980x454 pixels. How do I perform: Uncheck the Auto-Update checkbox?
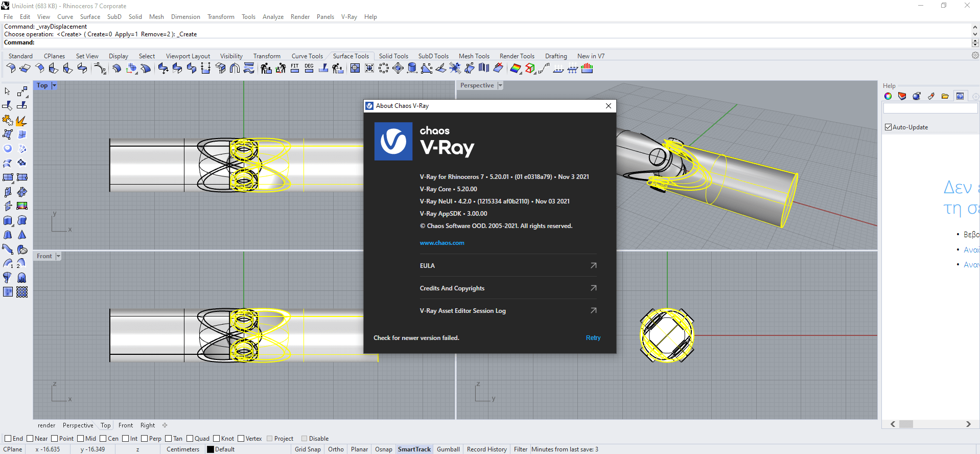click(888, 127)
